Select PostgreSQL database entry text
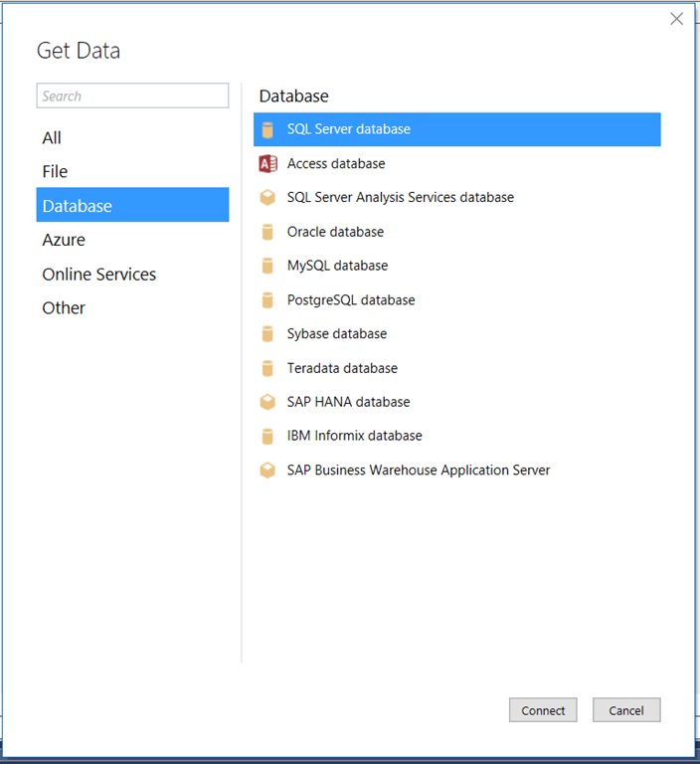This screenshot has height=764, width=700. point(351,300)
